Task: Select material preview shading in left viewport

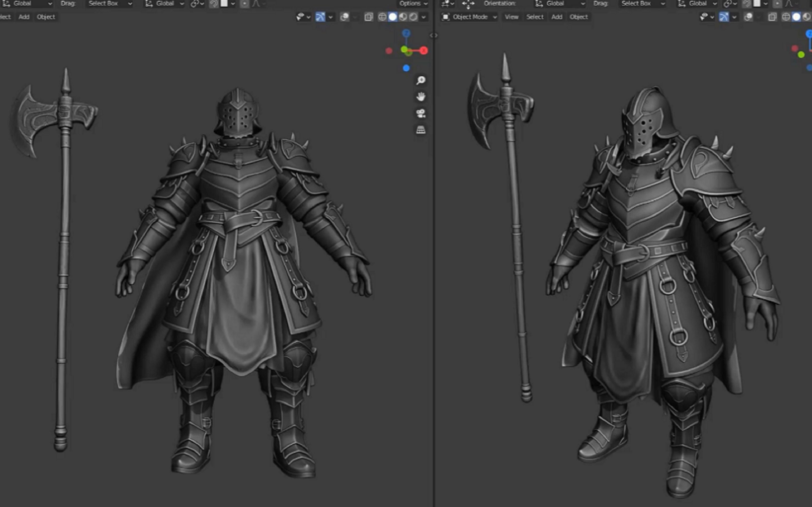Action: tap(403, 17)
